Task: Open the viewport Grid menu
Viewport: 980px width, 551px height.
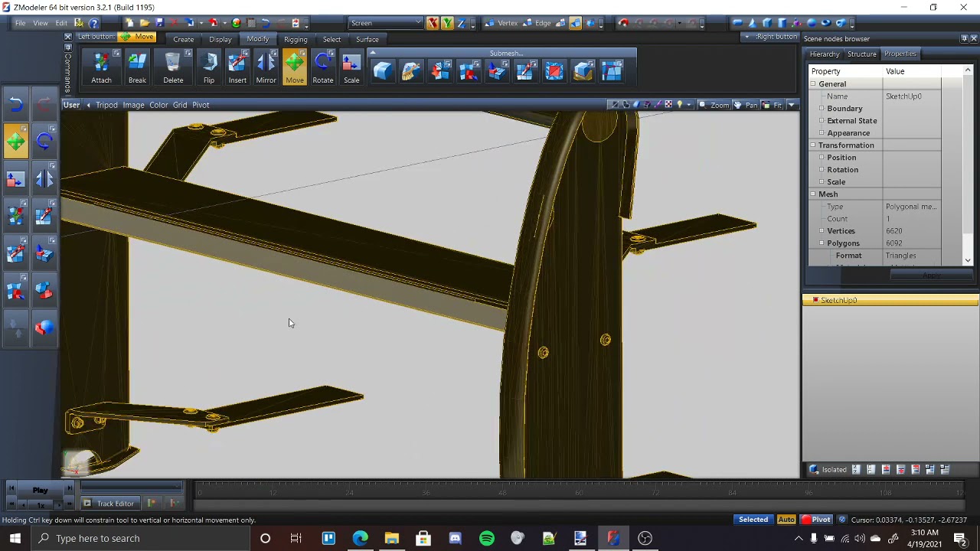Action: tap(180, 105)
